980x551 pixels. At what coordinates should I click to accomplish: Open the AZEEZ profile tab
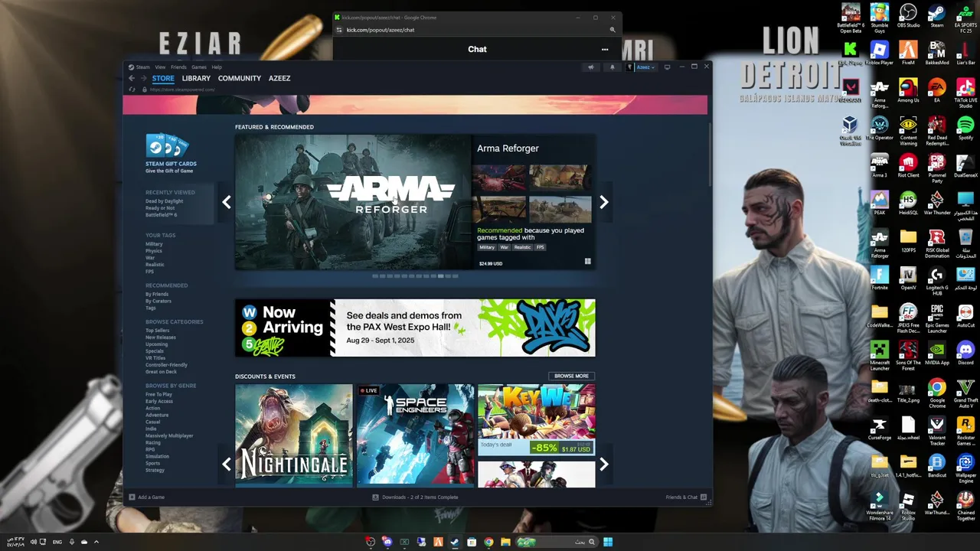279,78
